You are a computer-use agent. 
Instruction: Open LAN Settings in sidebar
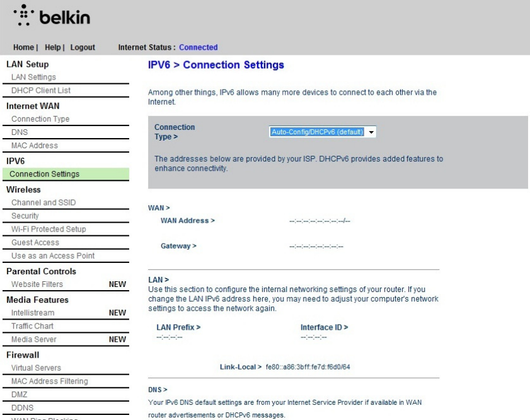coord(33,77)
